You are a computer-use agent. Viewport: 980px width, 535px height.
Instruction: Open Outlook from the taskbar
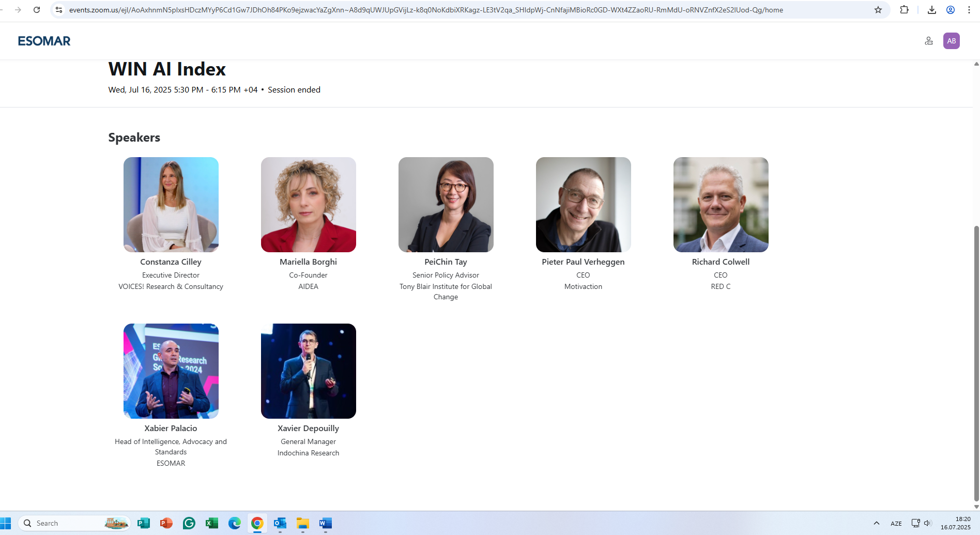(280, 523)
